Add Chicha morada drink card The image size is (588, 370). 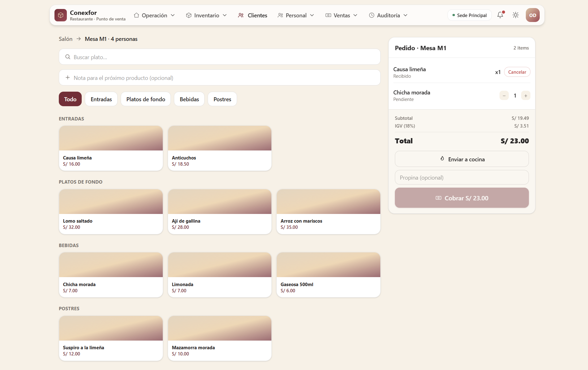[111, 275]
